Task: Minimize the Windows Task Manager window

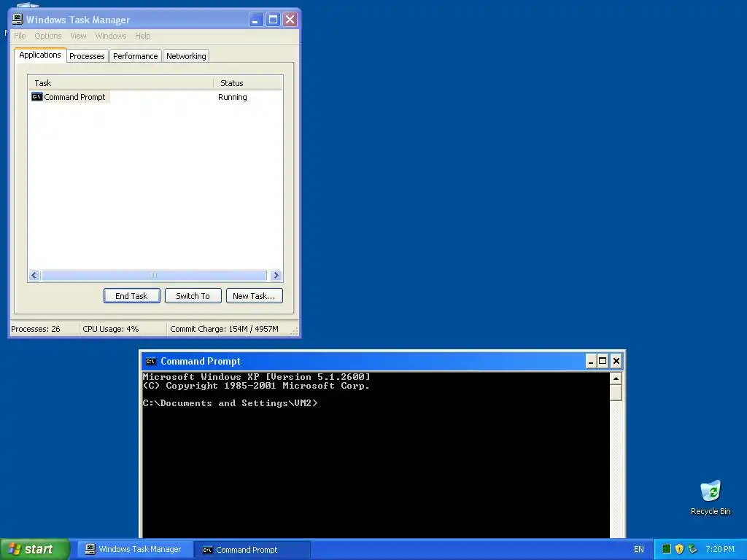Action: (x=256, y=20)
